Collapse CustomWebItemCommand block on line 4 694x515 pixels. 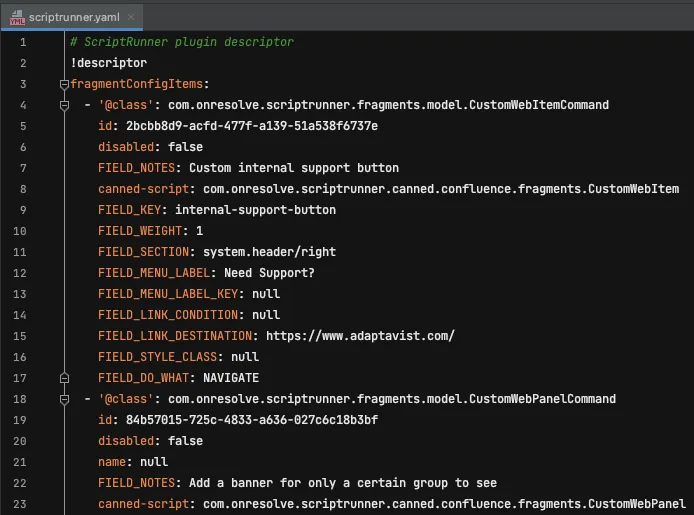pos(64,105)
